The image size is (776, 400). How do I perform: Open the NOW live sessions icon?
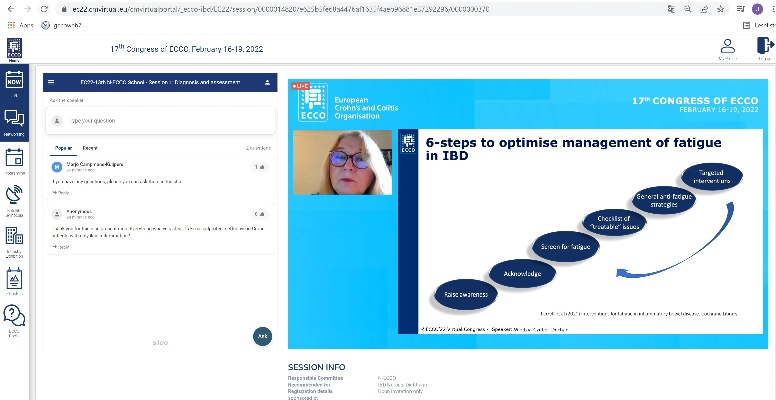pyautogui.click(x=14, y=83)
